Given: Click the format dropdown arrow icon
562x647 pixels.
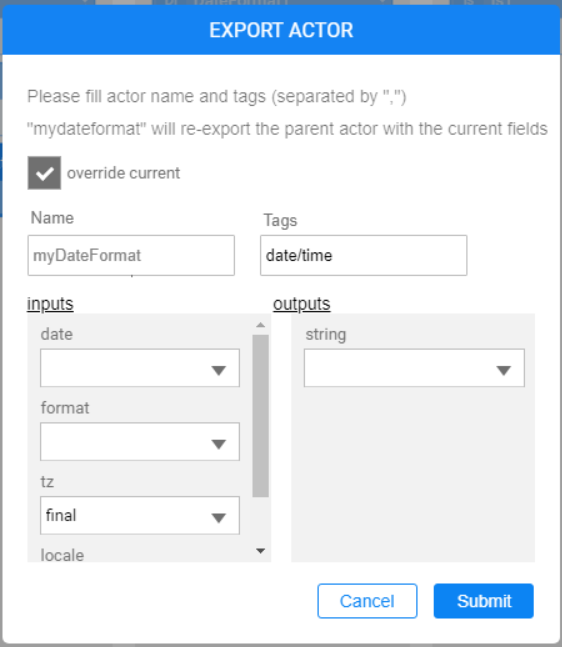Looking at the screenshot, I should 219,444.
